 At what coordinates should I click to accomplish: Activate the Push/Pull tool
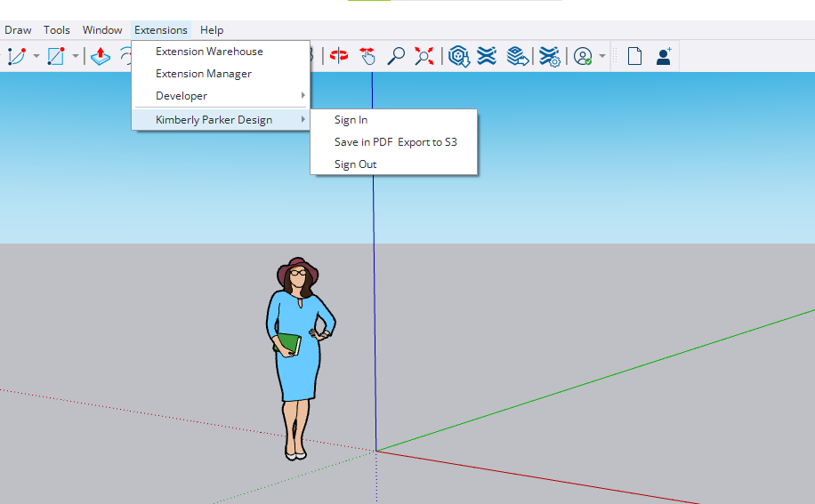click(101, 56)
